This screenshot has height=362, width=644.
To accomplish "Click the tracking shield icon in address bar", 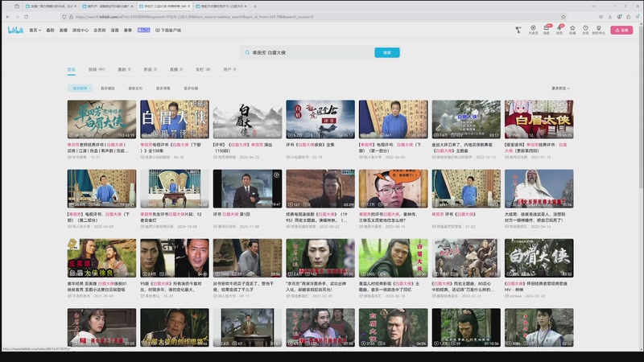I will click(x=64, y=17).
